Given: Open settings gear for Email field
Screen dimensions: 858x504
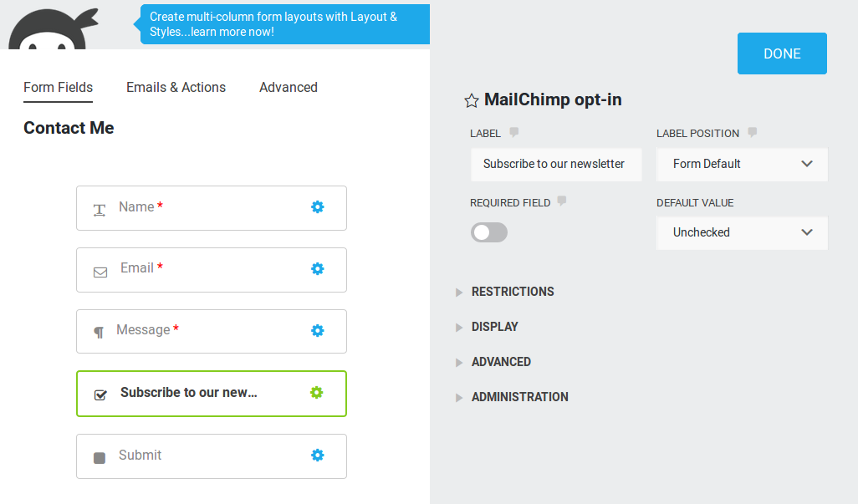Looking at the screenshot, I should pyautogui.click(x=318, y=268).
